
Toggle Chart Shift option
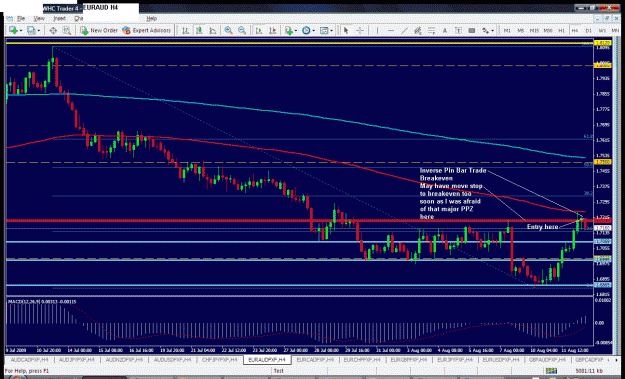click(273, 30)
